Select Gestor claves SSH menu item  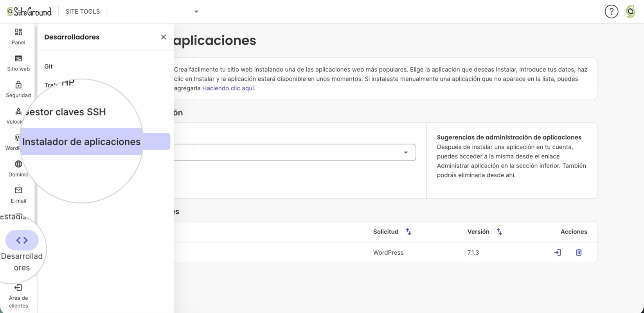tap(65, 112)
